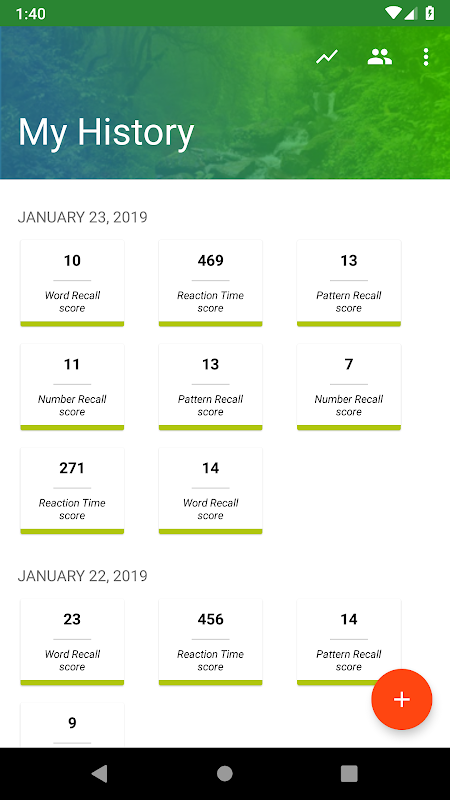Open the Word Recall score 14 card
This screenshot has width=450, height=800.
(210, 491)
